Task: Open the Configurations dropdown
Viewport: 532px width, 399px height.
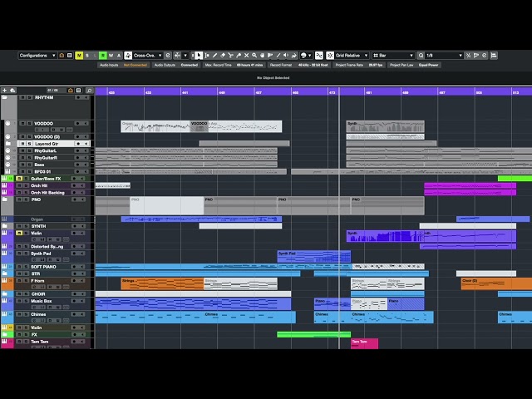Action: pyautogui.click(x=37, y=56)
